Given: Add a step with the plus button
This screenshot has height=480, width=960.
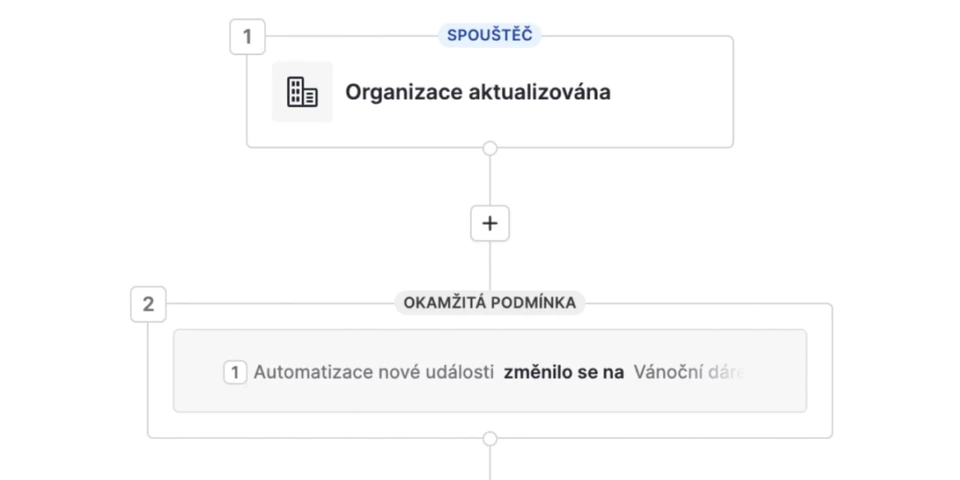Looking at the screenshot, I should coord(490,224).
